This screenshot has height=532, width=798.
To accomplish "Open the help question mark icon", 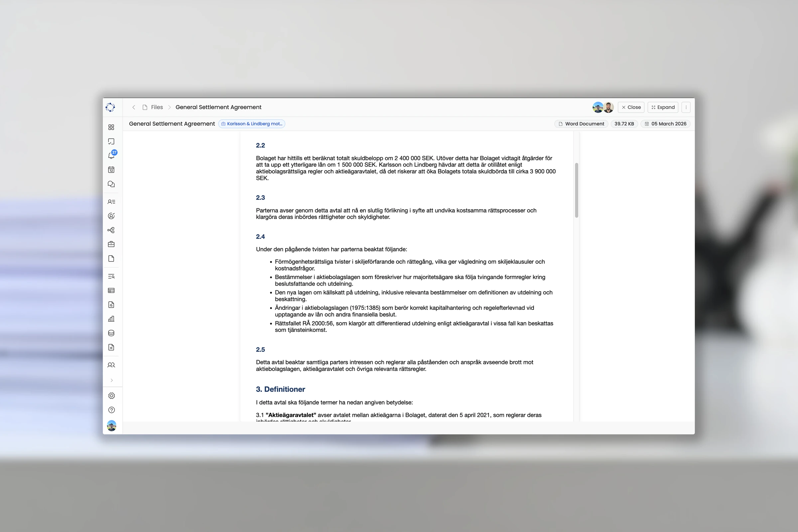I will click(x=111, y=410).
